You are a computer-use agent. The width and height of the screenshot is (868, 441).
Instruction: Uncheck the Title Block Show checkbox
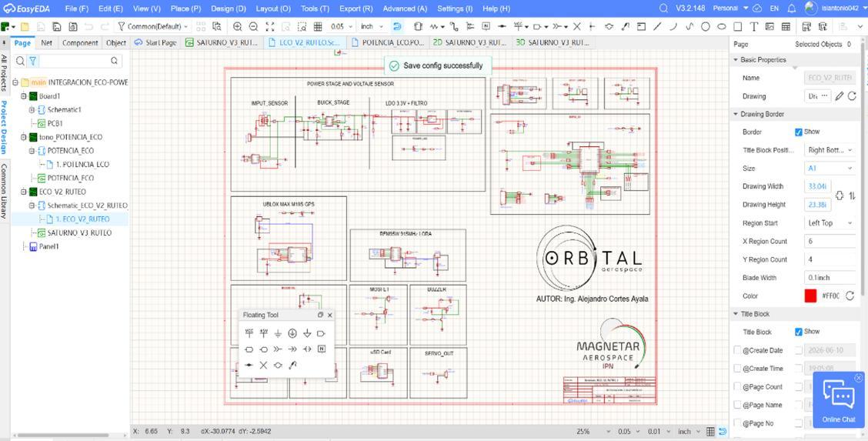(x=798, y=332)
